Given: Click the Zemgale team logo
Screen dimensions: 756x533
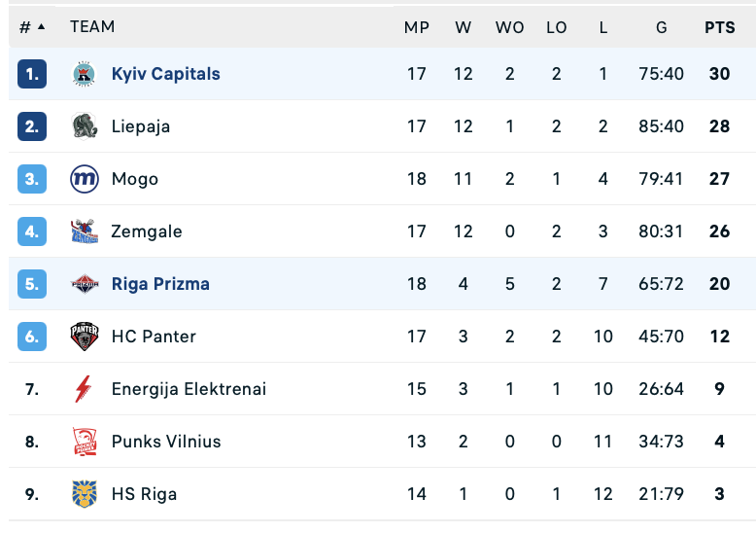Looking at the screenshot, I should (x=85, y=231).
